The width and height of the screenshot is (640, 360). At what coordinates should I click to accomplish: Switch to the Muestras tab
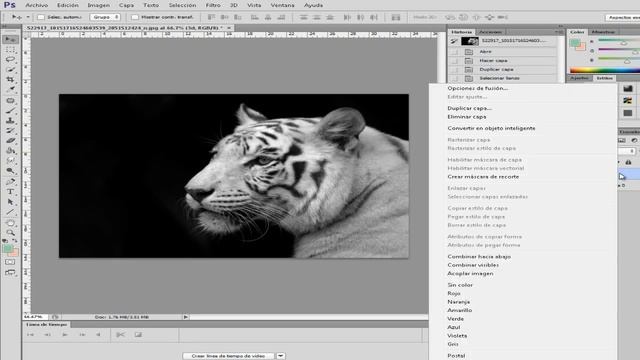click(603, 32)
